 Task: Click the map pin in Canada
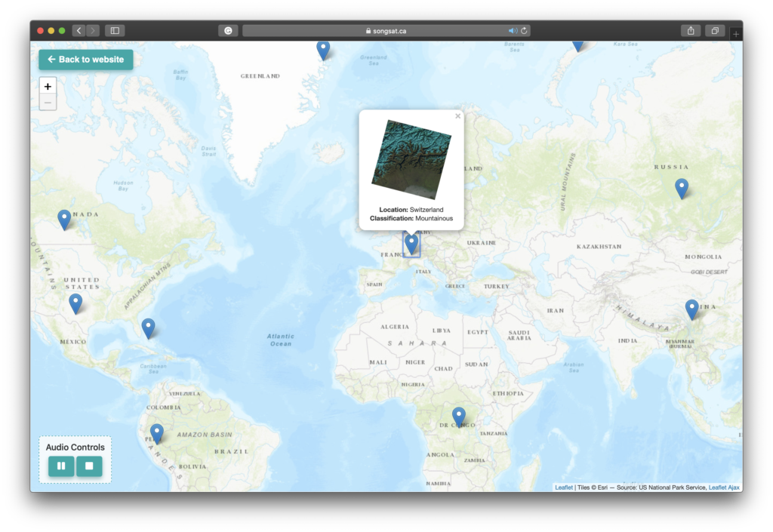click(65, 219)
